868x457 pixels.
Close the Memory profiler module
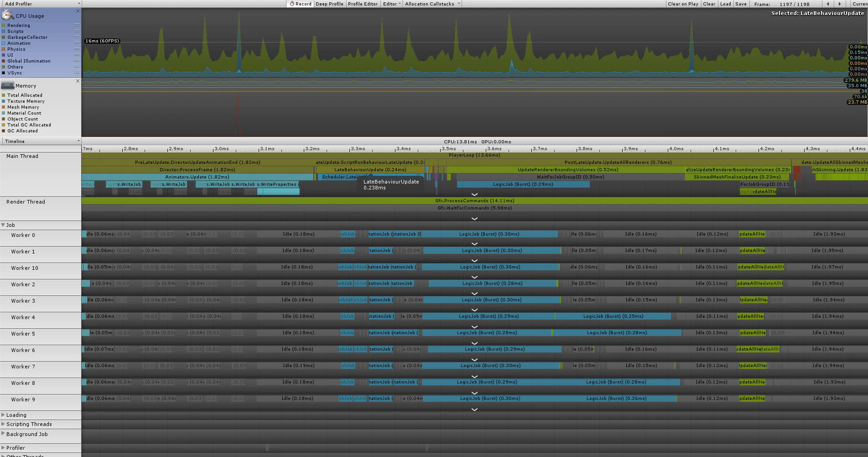(78, 81)
